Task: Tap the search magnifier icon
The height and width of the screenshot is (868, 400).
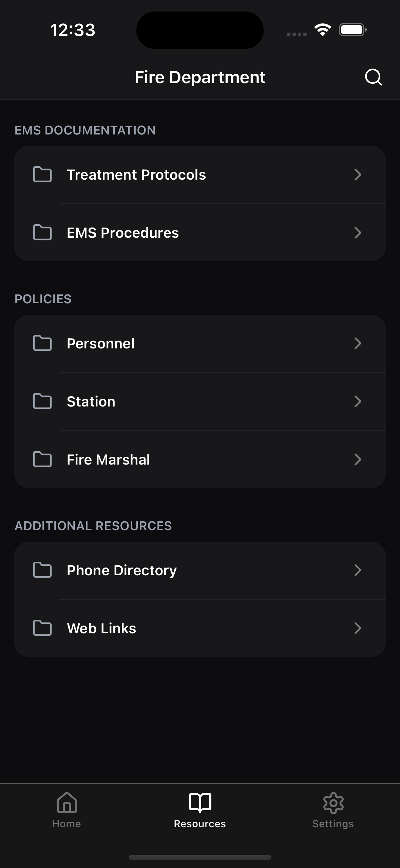Action: pyautogui.click(x=373, y=77)
